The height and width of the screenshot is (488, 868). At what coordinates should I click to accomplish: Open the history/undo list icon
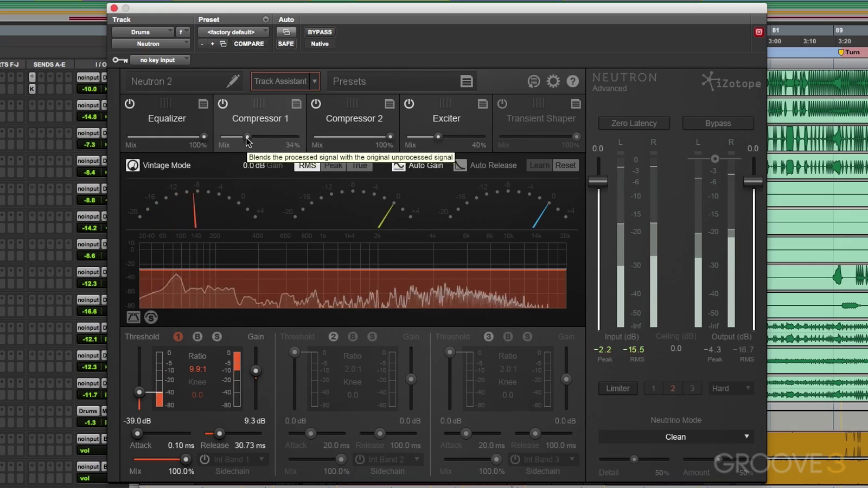tap(534, 81)
